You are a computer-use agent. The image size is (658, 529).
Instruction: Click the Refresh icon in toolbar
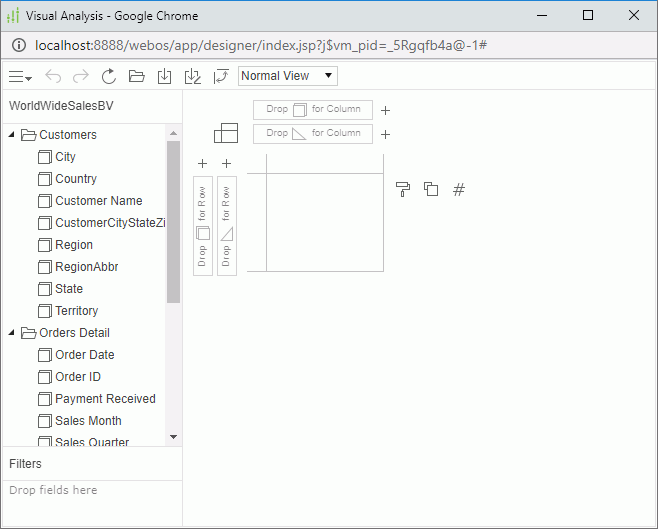click(109, 76)
